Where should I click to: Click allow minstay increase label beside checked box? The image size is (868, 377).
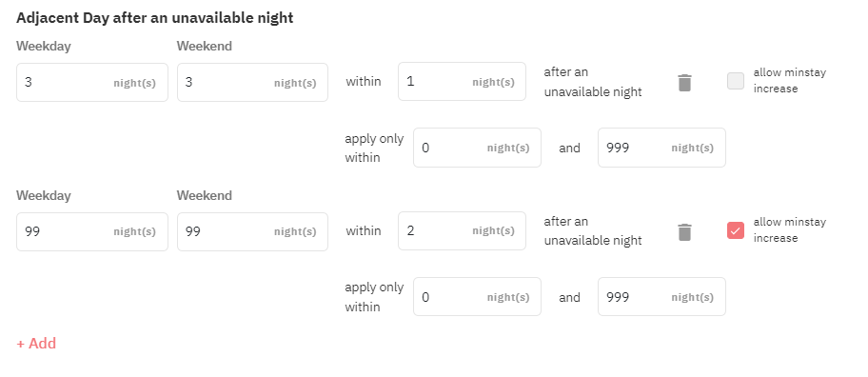789,229
